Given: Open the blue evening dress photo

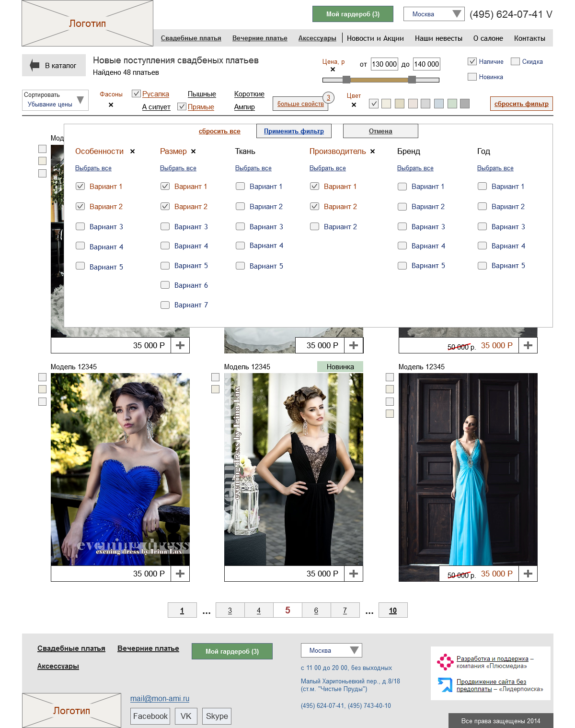Looking at the screenshot, I should coord(120,470).
